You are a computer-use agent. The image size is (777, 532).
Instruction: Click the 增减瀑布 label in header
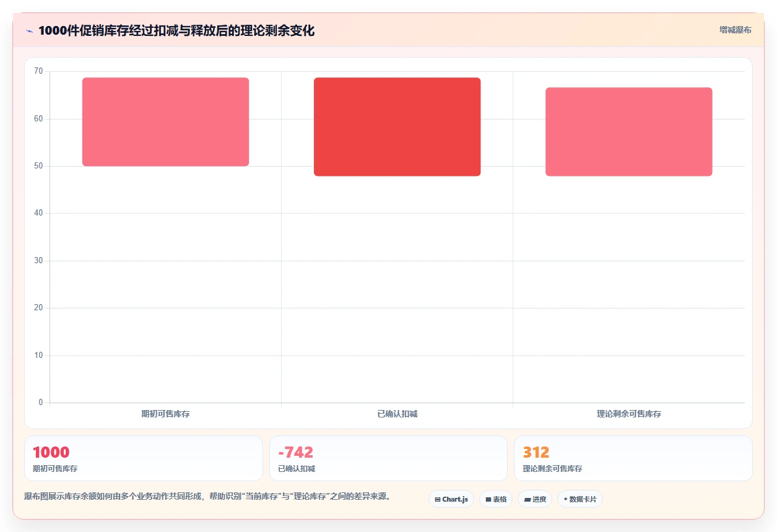pos(735,30)
